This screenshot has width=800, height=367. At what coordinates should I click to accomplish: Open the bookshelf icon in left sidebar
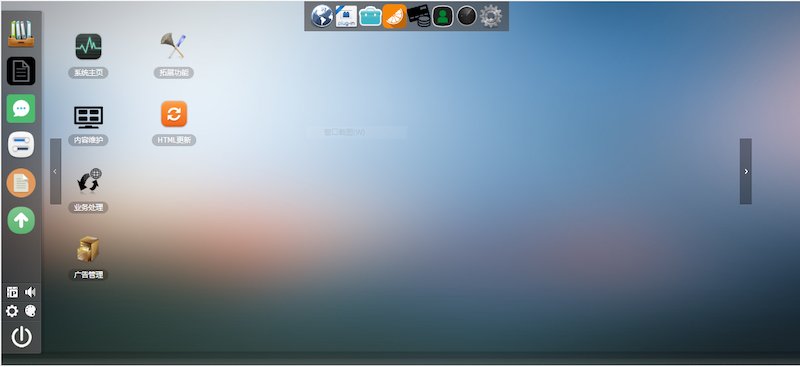(x=21, y=34)
